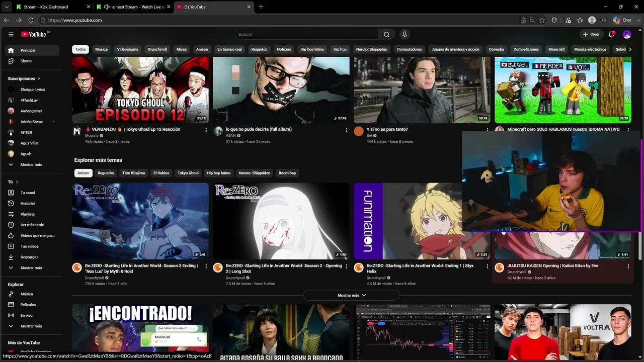Open Historial in the sidebar
The width and height of the screenshot is (644, 362).
coord(32,204)
